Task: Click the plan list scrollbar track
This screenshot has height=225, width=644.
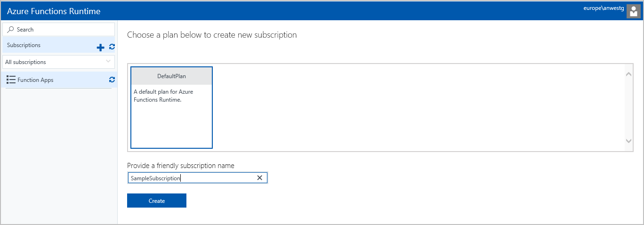Action: (x=628, y=107)
